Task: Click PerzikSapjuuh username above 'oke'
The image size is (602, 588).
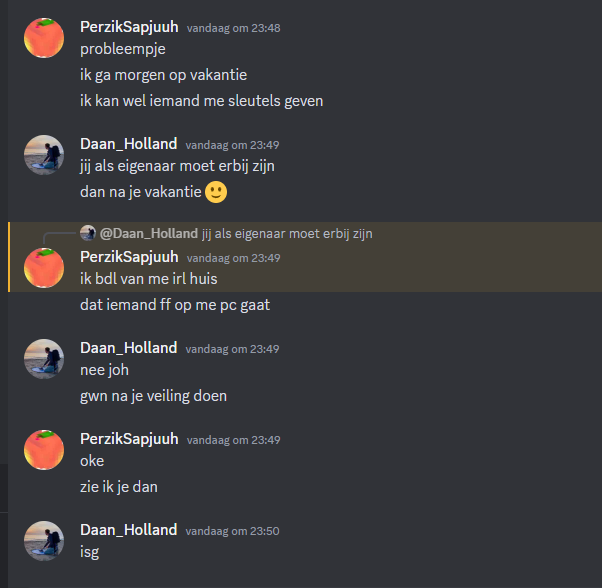Action: click(129, 439)
